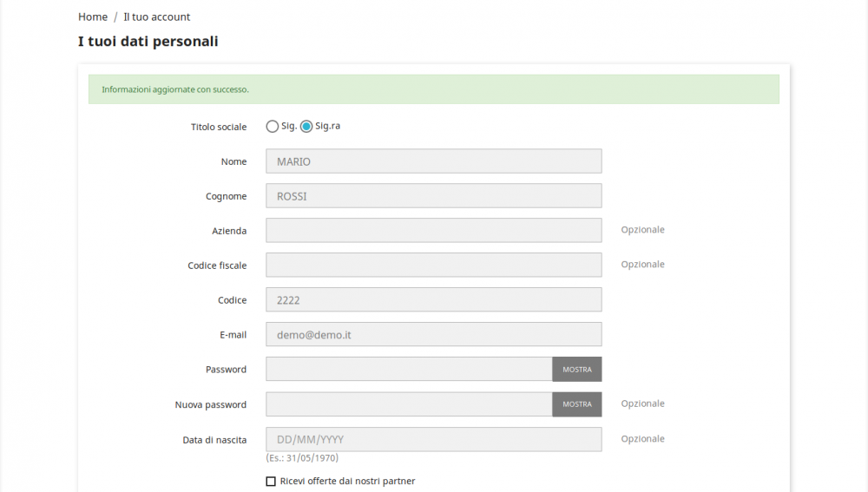
Task: Click the Codice field showing 2222
Action: [433, 299]
